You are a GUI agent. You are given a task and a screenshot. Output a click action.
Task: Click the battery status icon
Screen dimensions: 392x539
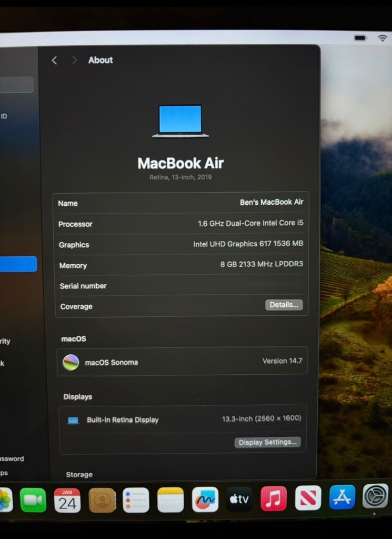coord(360,38)
